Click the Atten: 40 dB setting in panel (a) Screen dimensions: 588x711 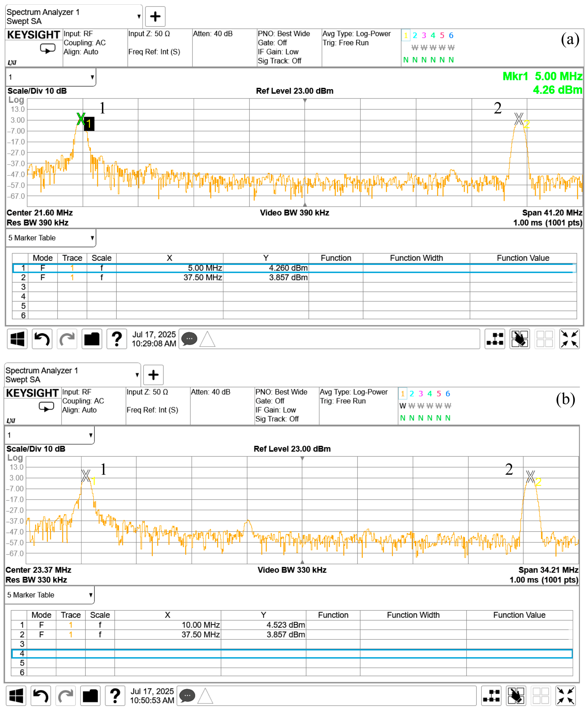[x=213, y=34]
